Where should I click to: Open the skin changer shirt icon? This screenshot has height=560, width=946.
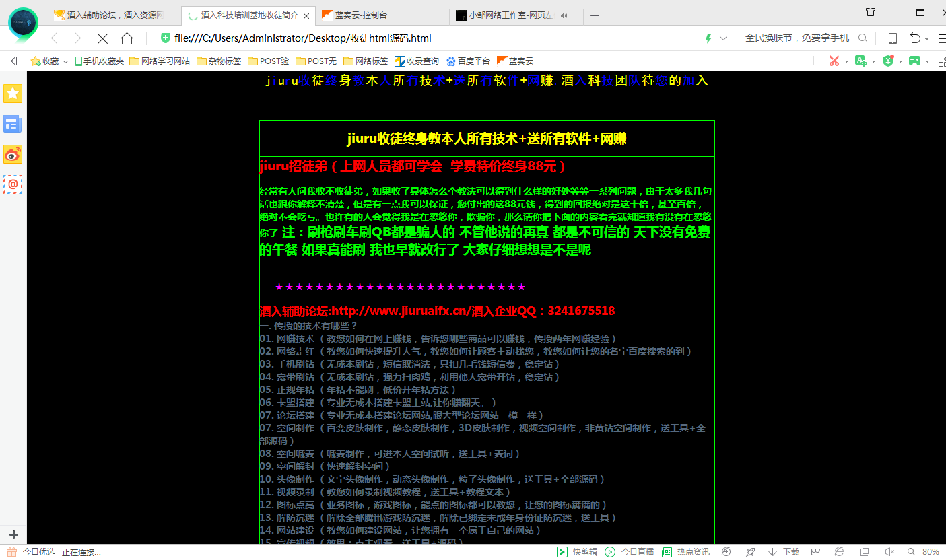click(x=871, y=12)
